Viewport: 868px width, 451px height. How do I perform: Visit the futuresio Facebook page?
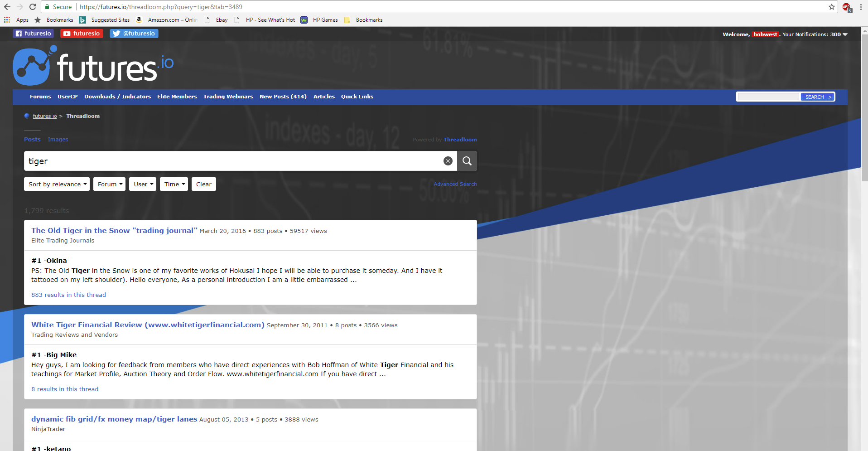[34, 34]
